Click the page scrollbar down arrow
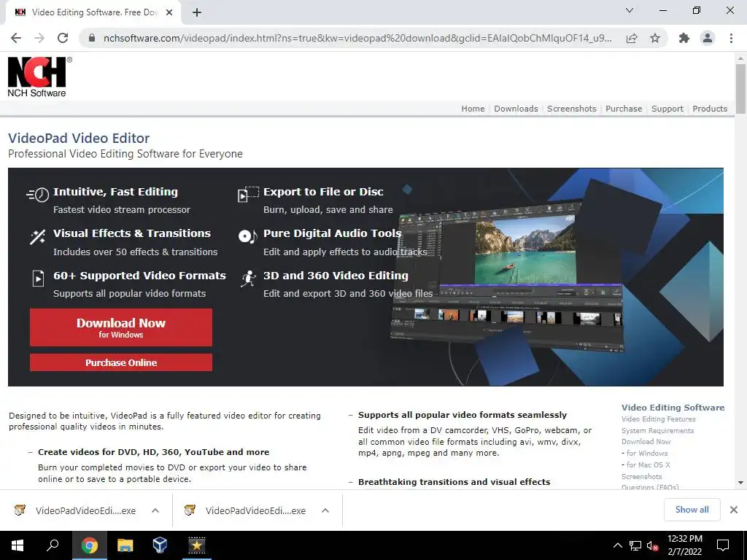The height and width of the screenshot is (560, 747). (x=740, y=483)
